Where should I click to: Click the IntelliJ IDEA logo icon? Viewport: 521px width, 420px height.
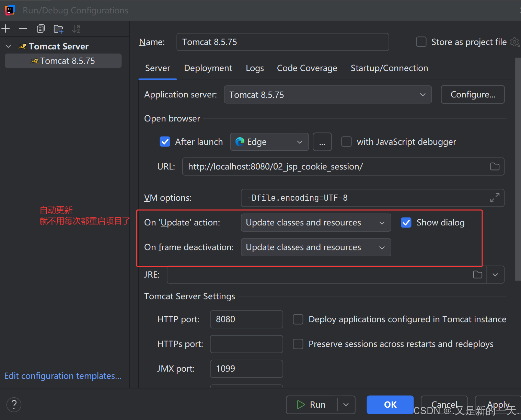click(x=10, y=10)
